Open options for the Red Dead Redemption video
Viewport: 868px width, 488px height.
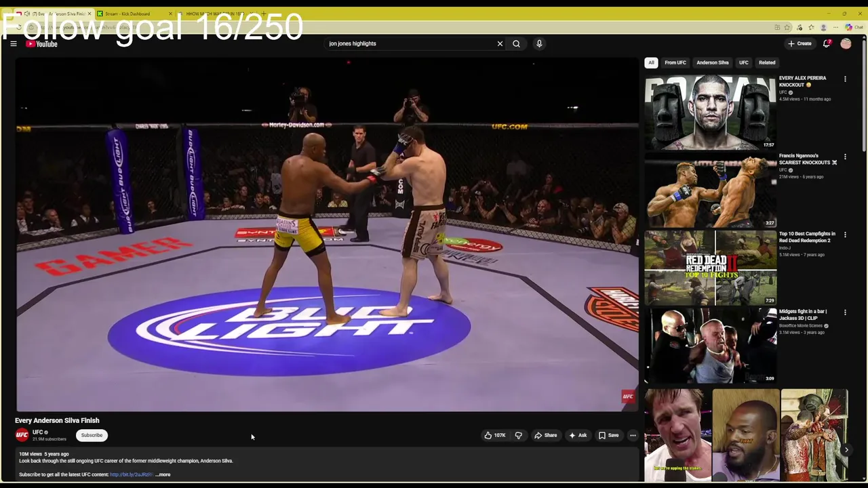point(845,235)
